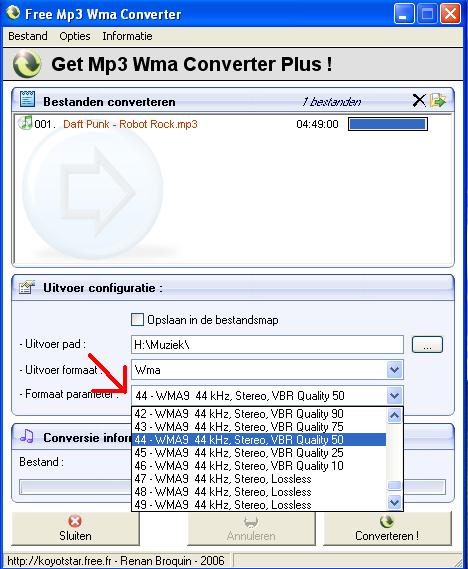The height and width of the screenshot is (569, 468).
Task: Click the notepad icon beside Bestanden converteren
Action: 27,99
